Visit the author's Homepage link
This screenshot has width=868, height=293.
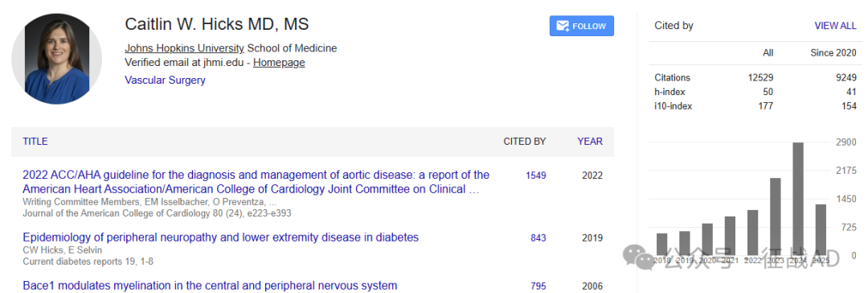click(279, 63)
